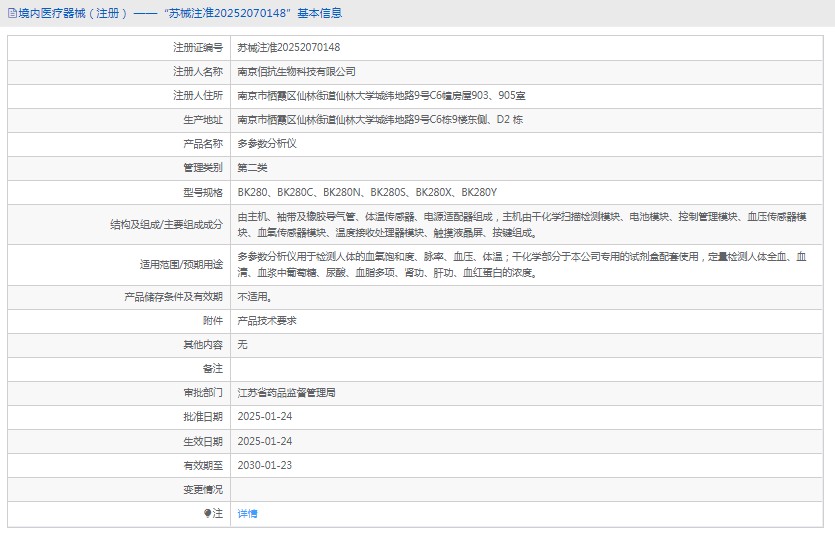Select expiry date 2030-01-23
835x534 pixels.
coord(265,465)
